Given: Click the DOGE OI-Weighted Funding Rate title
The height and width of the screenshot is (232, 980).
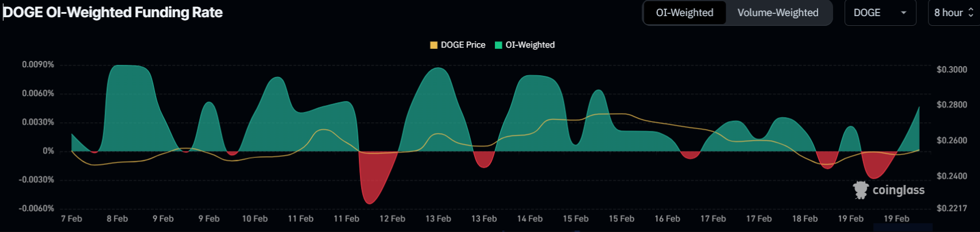Looking at the screenshot, I should (x=113, y=13).
